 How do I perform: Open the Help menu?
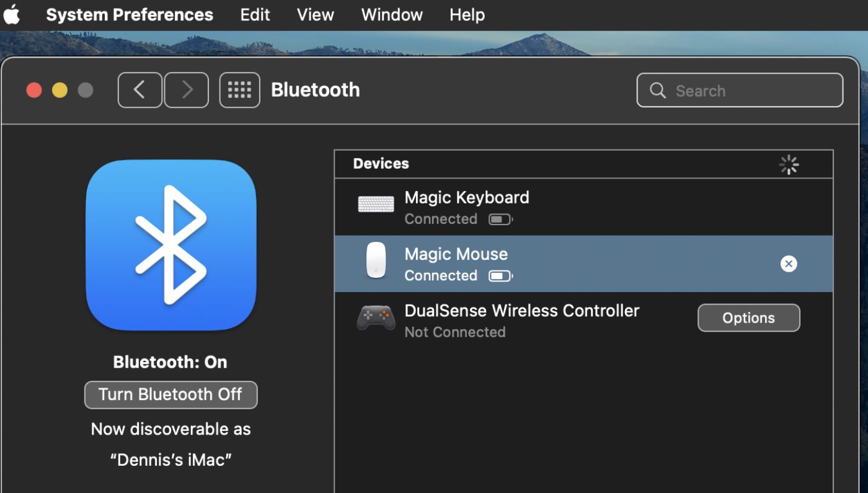point(467,15)
